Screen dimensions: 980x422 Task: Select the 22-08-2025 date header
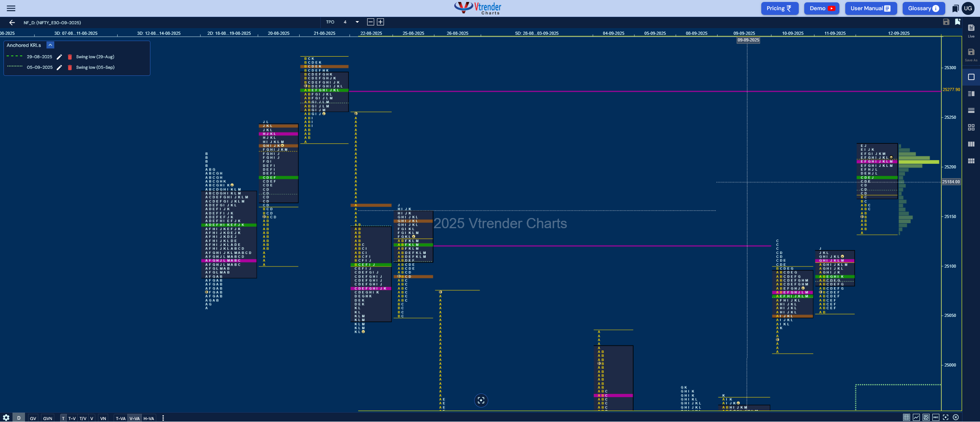pos(371,33)
